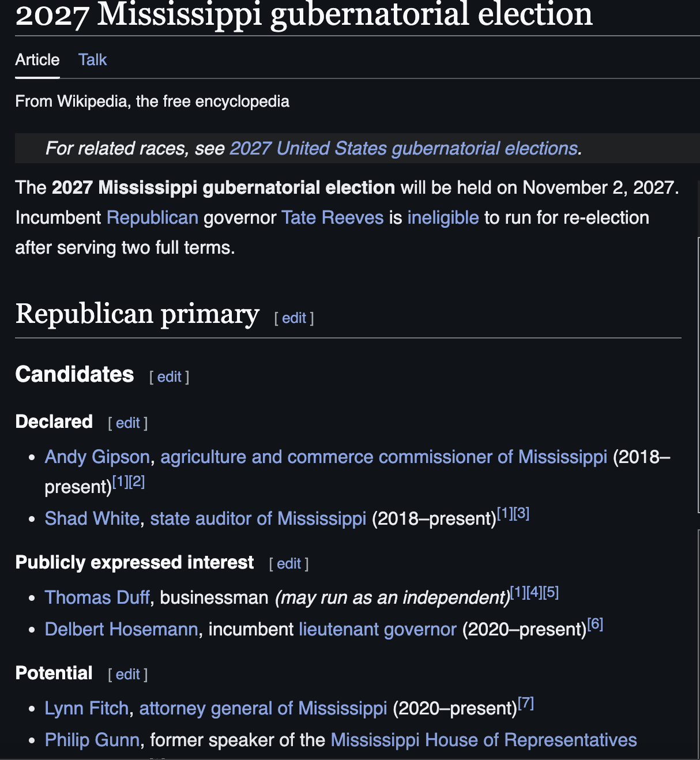
Task: Open the Republican party link
Action: click(152, 217)
